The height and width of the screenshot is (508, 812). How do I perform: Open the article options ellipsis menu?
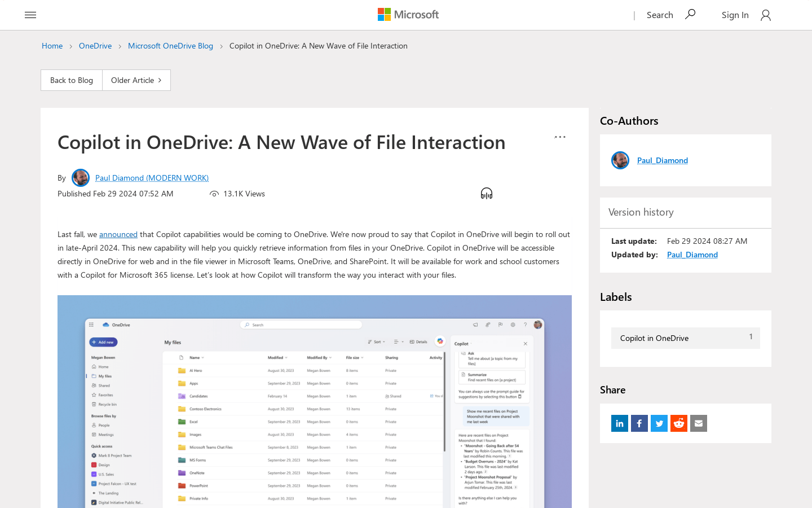tap(559, 137)
